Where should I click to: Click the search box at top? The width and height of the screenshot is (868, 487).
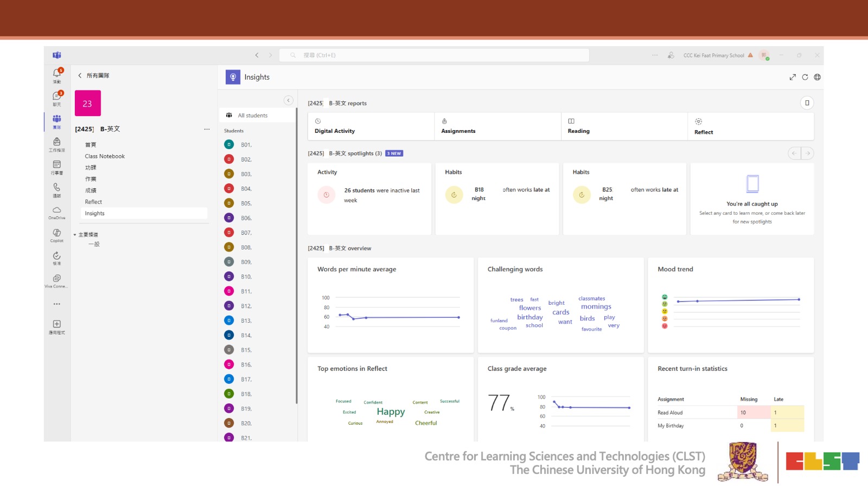434,55
